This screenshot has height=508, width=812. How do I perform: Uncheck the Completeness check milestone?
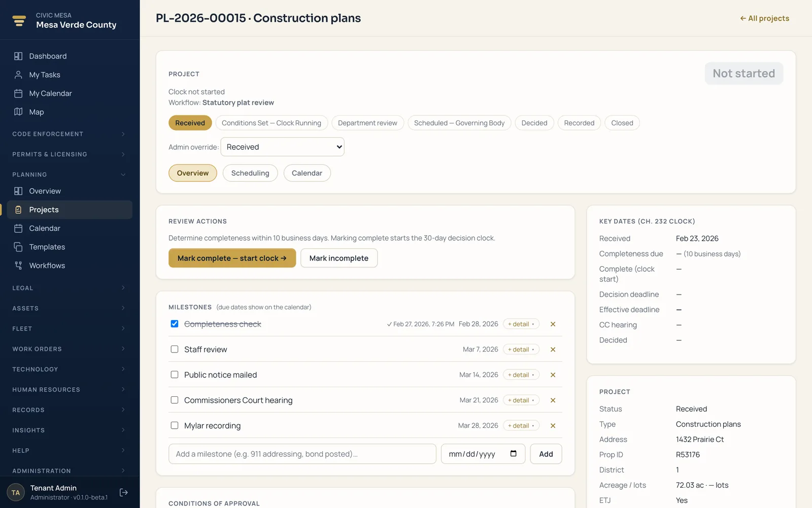(x=175, y=324)
